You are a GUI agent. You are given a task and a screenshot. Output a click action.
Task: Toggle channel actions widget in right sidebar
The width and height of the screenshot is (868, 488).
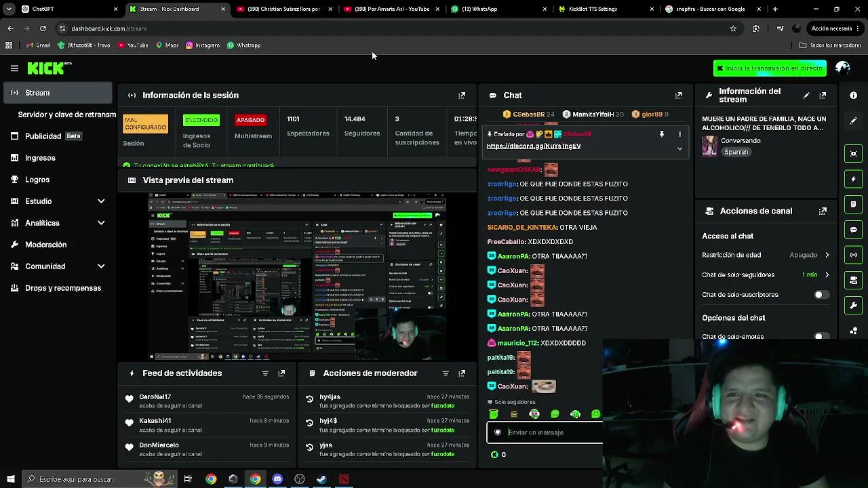(x=854, y=280)
